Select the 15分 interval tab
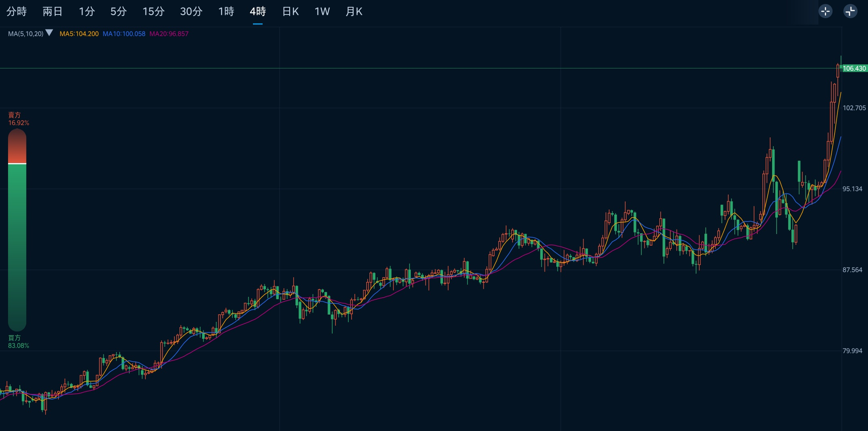This screenshot has width=868, height=431. [x=153, y=12]
